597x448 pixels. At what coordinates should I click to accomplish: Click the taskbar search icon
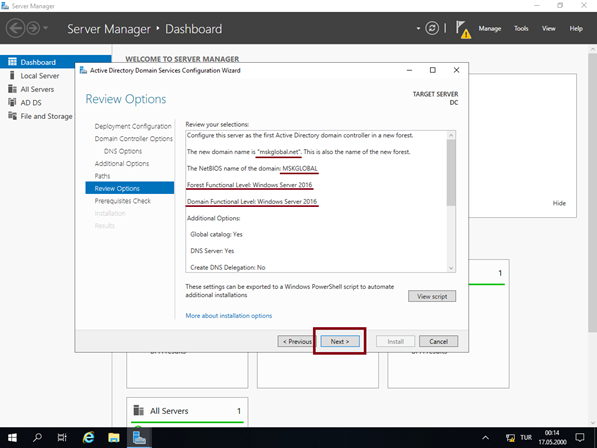(x=37, y=438)
